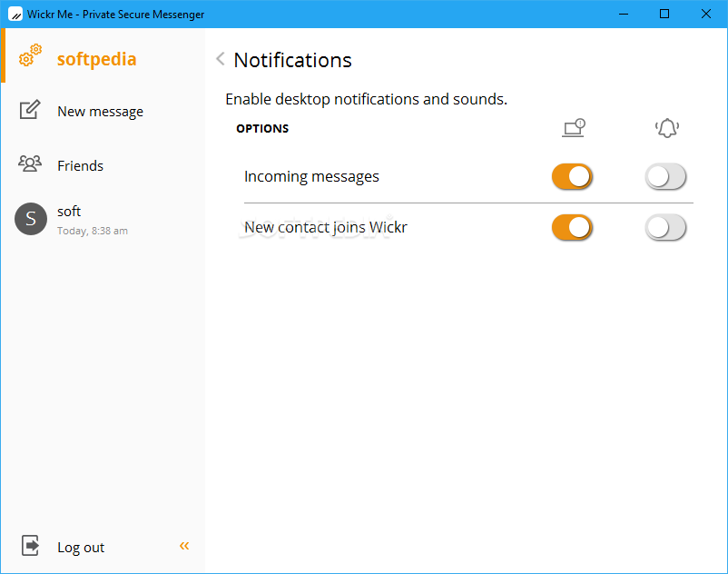Click the OPTIONS heading
728x574 pixels.
pyautogui.click(x=262, y=129)
